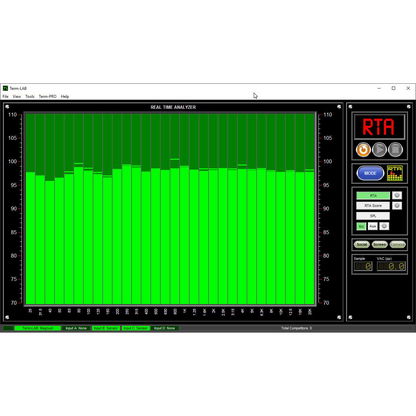Click the RTA spectrum display icon
The width and height of the screenshot is (416, 416).
395,173
